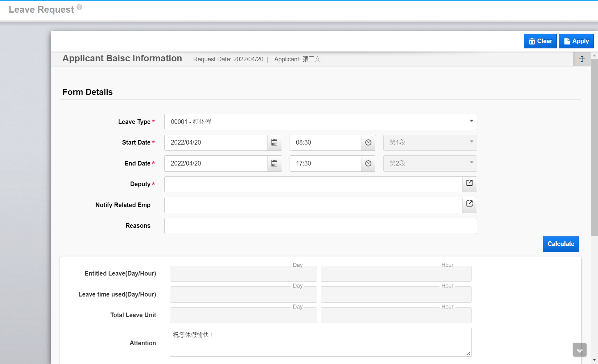The image size is (598, 364).
Task: Click the help icon beside Leave Request
Action: 79,7
